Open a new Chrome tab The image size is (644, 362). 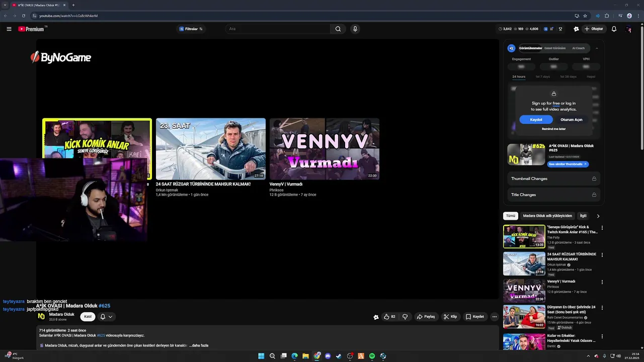click(x=73, y=5)
